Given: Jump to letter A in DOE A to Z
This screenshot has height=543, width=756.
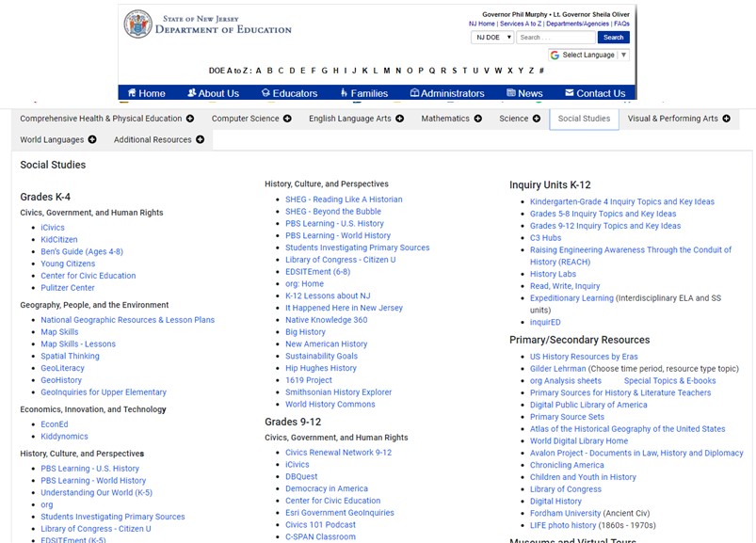Looking at the screenshot, I should point(258,71).
